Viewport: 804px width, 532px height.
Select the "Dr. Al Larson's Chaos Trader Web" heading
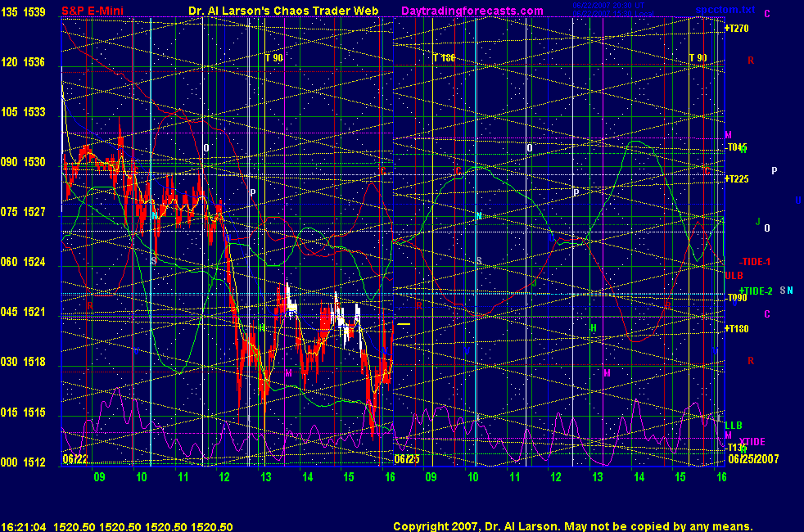[x=283, y=11]
